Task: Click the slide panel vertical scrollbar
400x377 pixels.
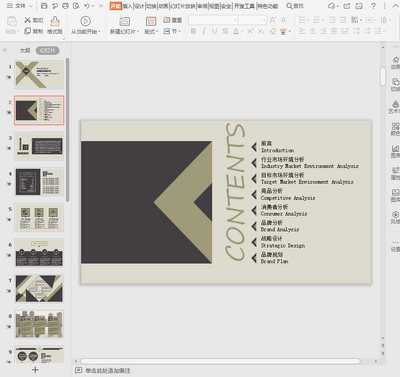Action: pos(68,130)
